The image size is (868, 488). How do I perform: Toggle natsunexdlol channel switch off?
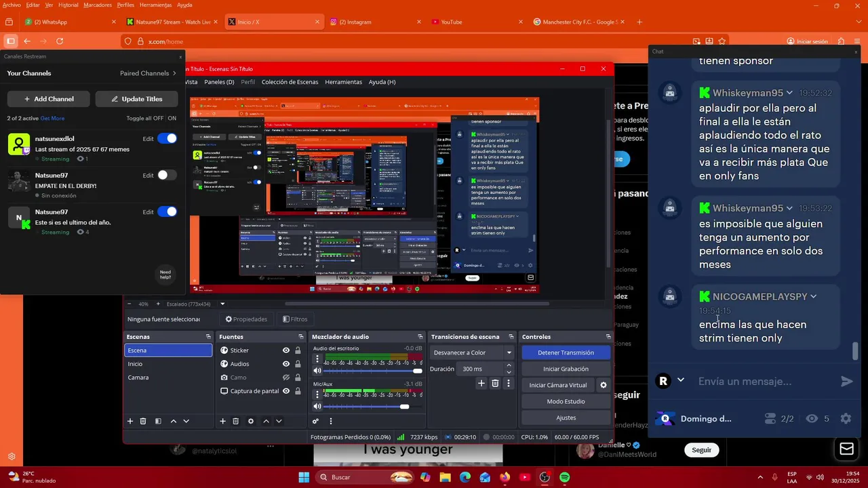pos(167,138)
